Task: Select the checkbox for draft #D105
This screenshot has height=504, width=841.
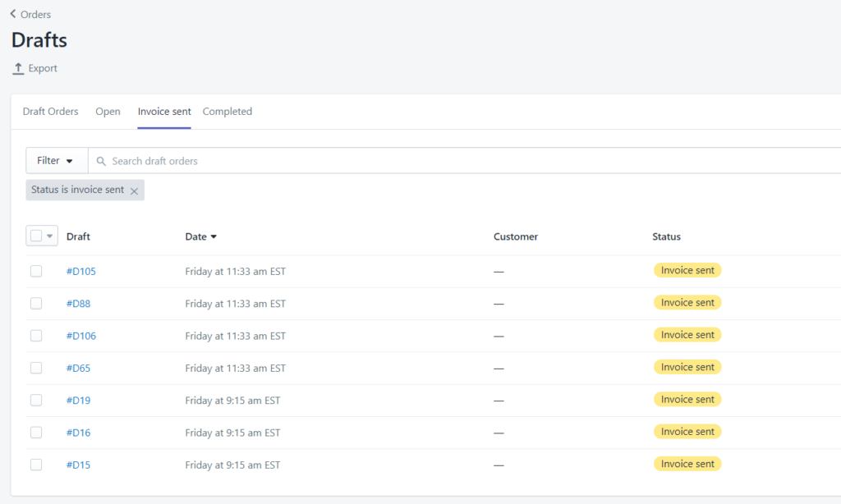Action: (x=36, y=272)
